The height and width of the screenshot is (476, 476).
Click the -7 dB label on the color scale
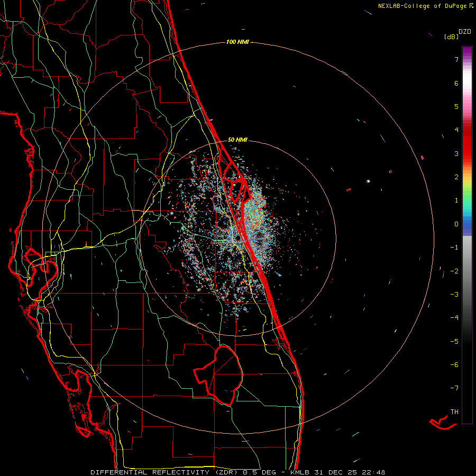click(454, 388)
